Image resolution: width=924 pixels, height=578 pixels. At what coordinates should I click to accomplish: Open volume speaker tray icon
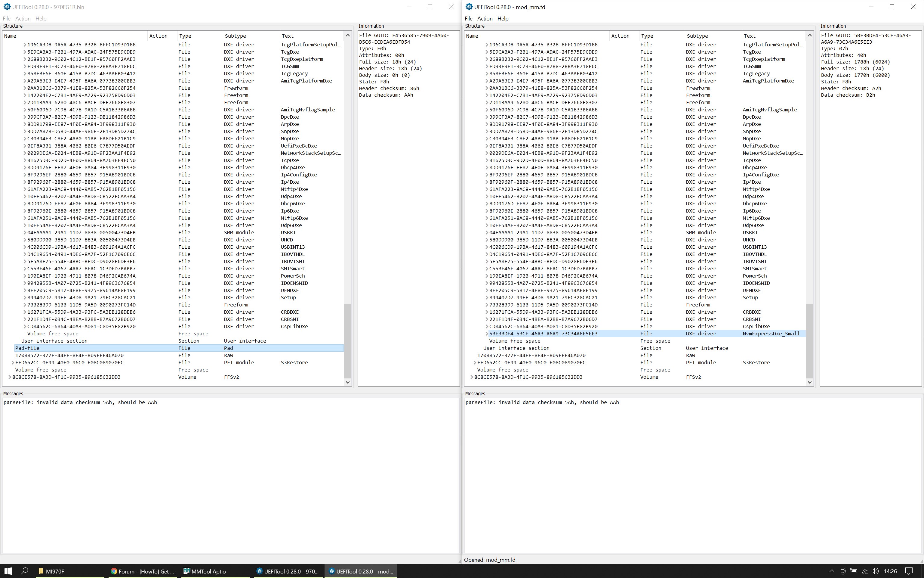tap(876, 571)
